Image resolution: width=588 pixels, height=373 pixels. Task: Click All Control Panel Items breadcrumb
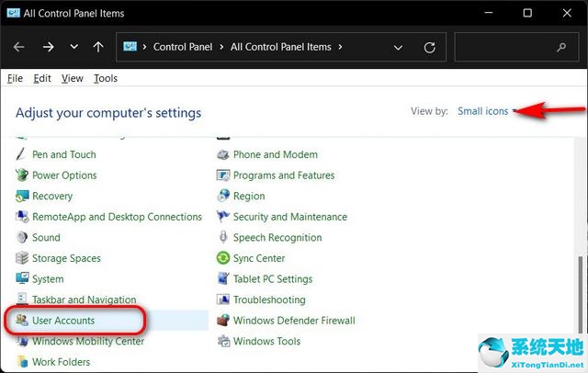pyautogui.click(x=281, y=47)
